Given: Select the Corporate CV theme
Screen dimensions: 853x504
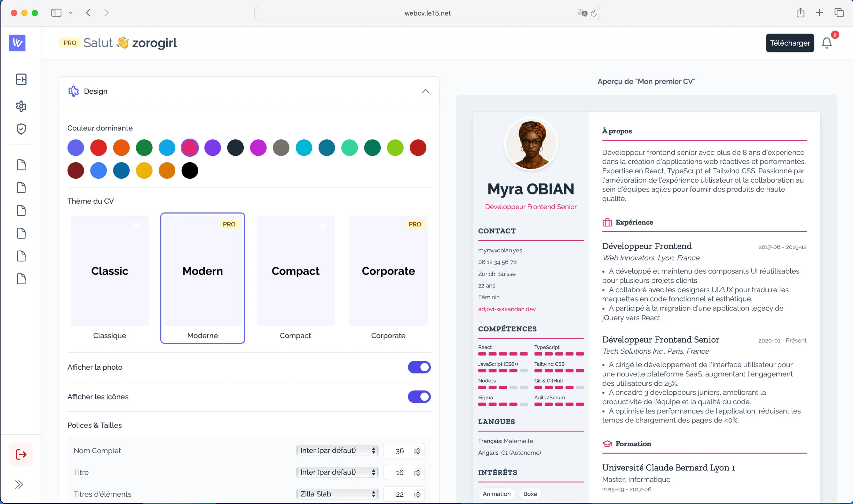Looking at the screenshot, I should (388, 271).
